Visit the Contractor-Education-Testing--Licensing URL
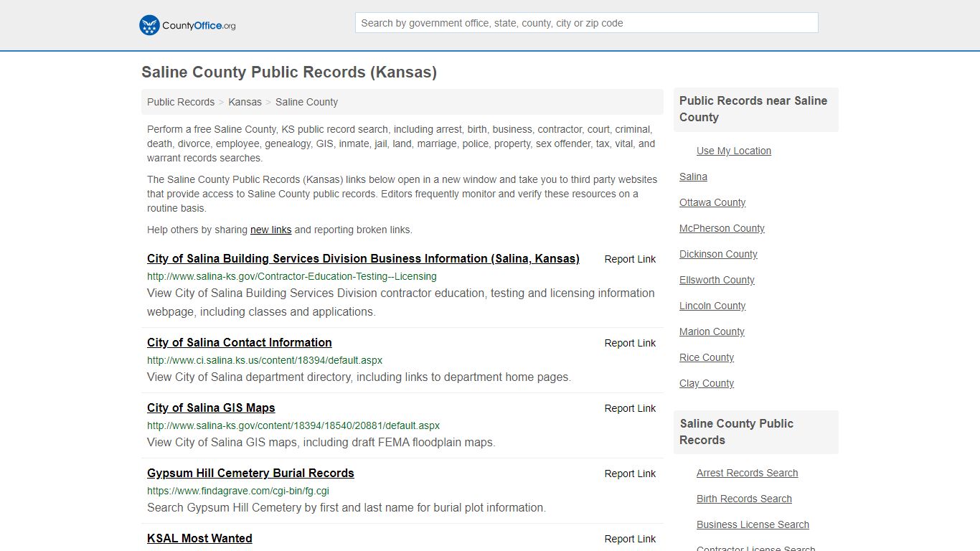The width and height of the screenshot is (980, 551). pos(291,276)
